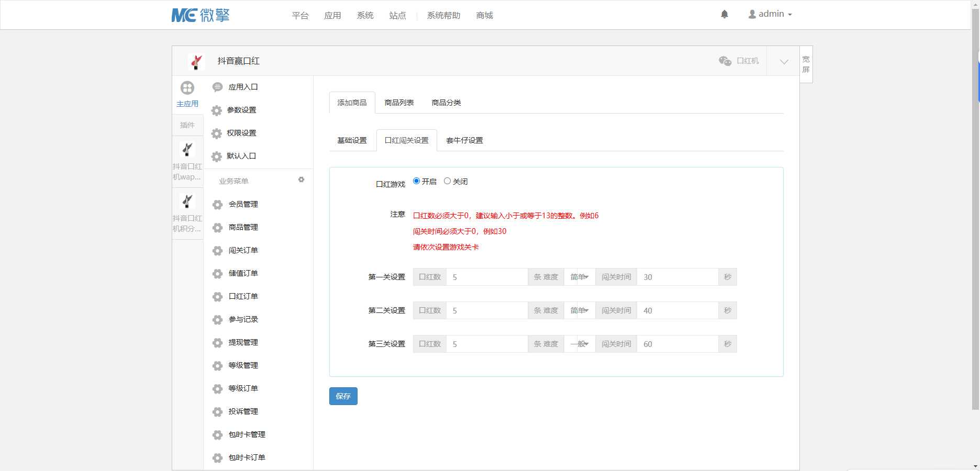Image resolution: width=980 pixels, height=471 pixels.
Task: Open third level difficulty dropdown
Action: click(x=580, y=344)
